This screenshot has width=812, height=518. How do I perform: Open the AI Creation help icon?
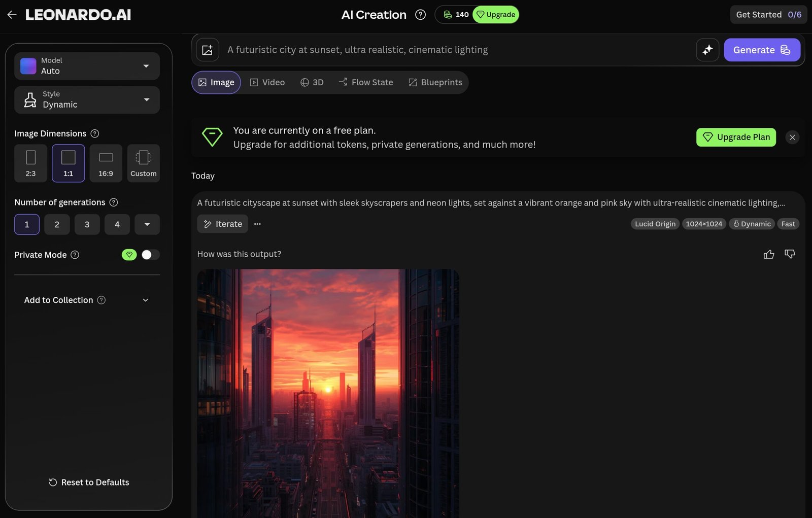(x=420, y=15)
